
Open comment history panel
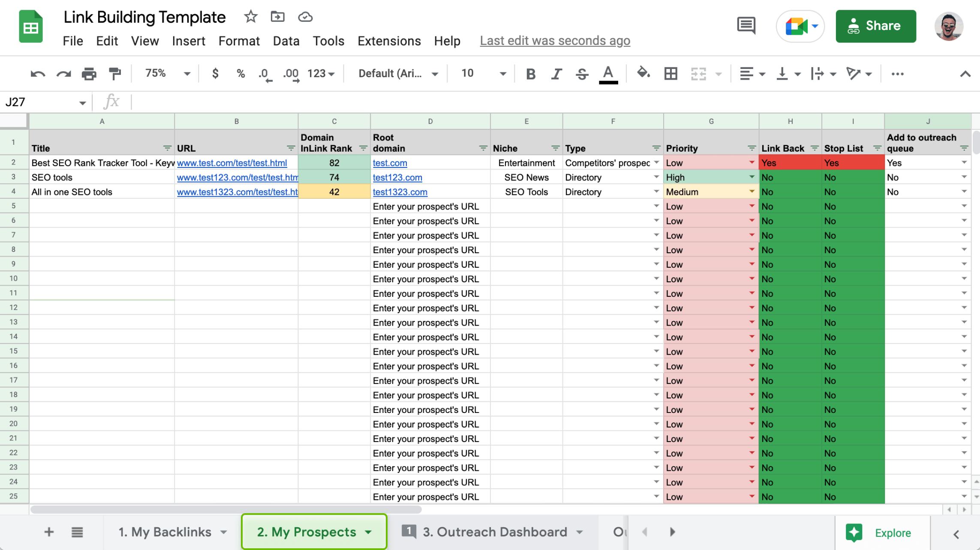tap(746, 26)
